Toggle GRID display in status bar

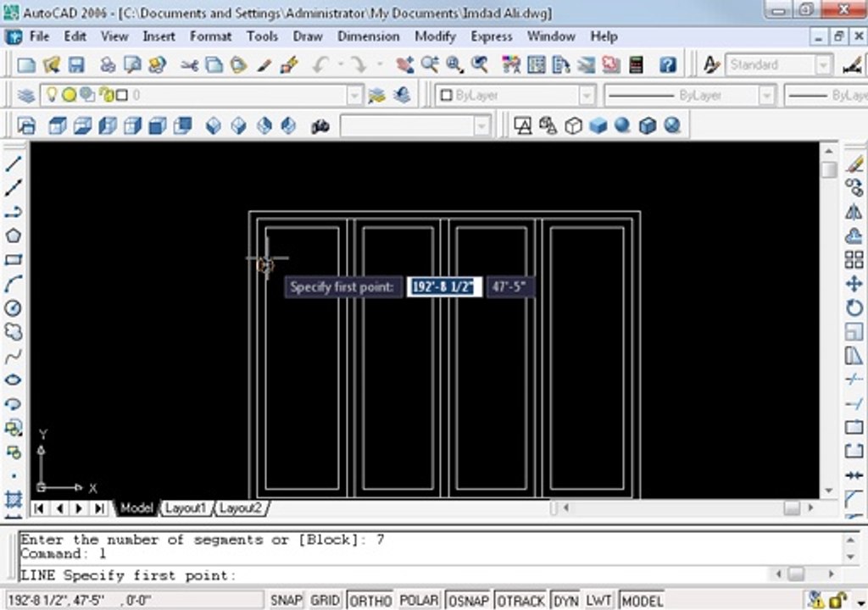[325, 601]
